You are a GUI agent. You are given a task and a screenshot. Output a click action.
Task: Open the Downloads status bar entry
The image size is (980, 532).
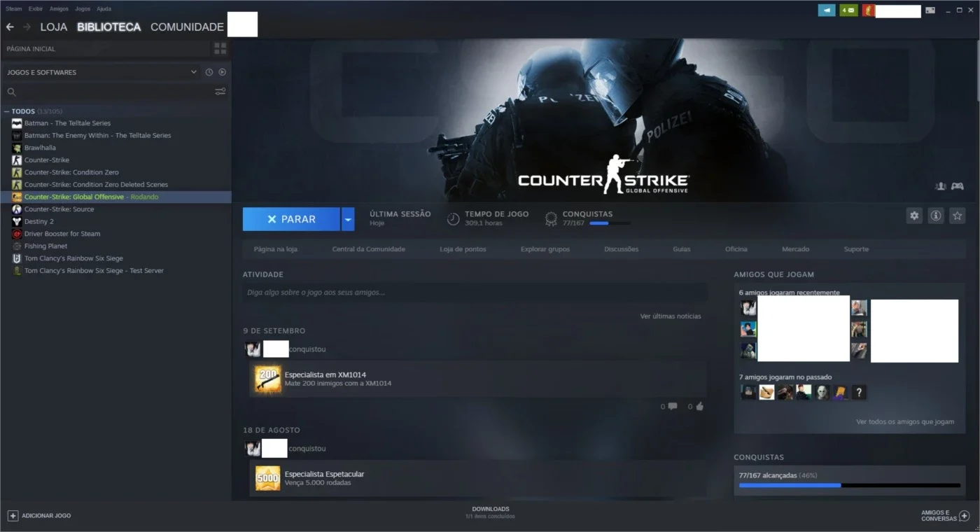pos(490,512)
